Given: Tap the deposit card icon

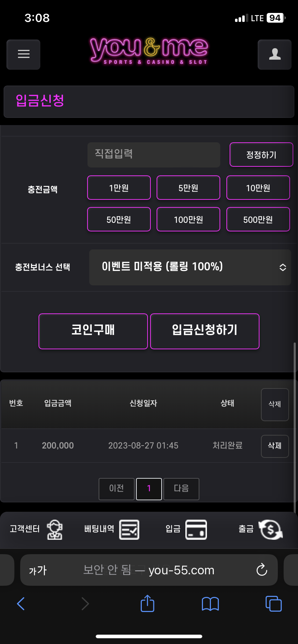Looking at the screenshot, I should click(x=196, y=529).
